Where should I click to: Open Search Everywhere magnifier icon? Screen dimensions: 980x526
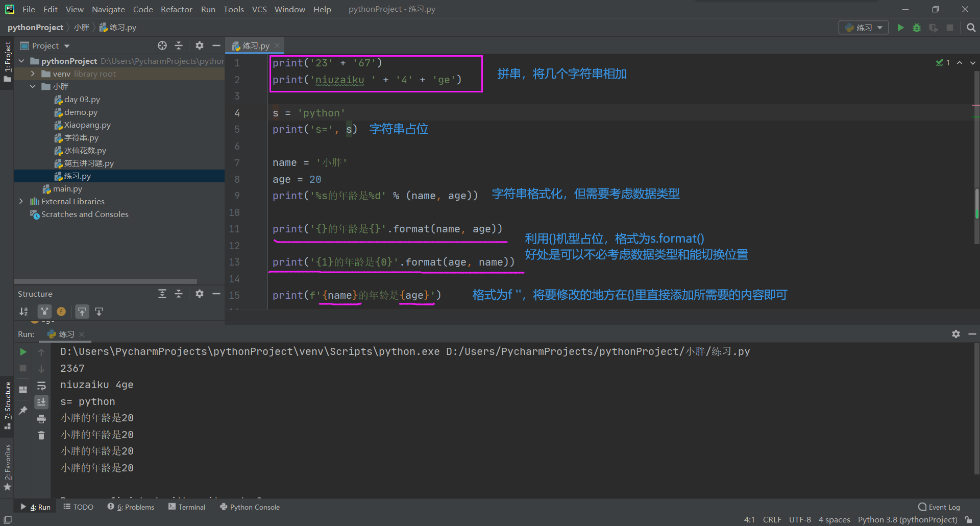[x=971, y=28]
